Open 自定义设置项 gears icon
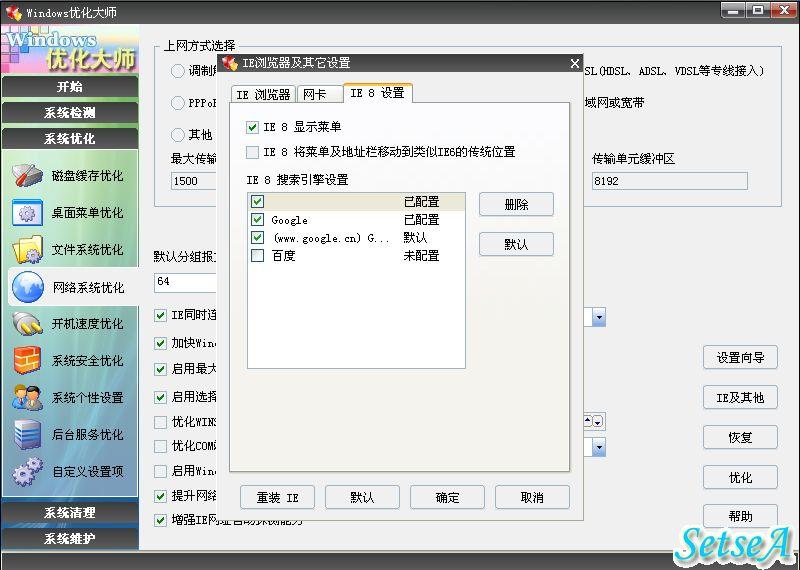This screenshot has width=800, height=570. click(27, 471)
